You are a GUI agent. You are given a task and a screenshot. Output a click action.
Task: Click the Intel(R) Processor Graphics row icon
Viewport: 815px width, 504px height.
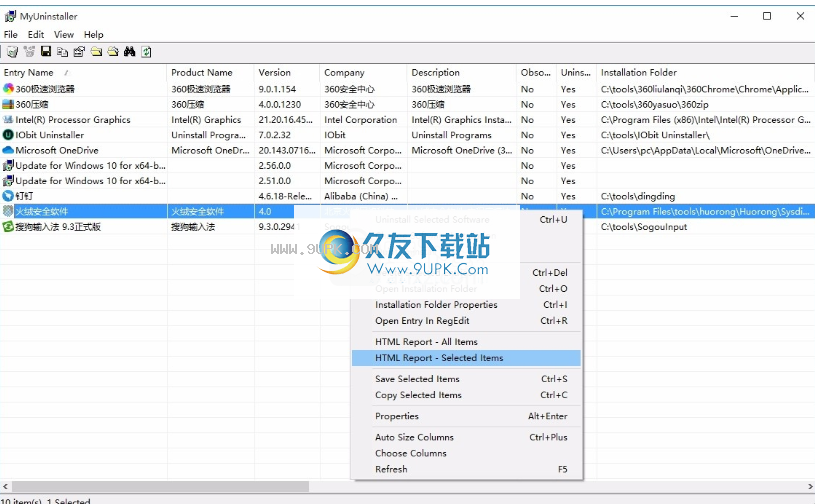tap(8, 120)
